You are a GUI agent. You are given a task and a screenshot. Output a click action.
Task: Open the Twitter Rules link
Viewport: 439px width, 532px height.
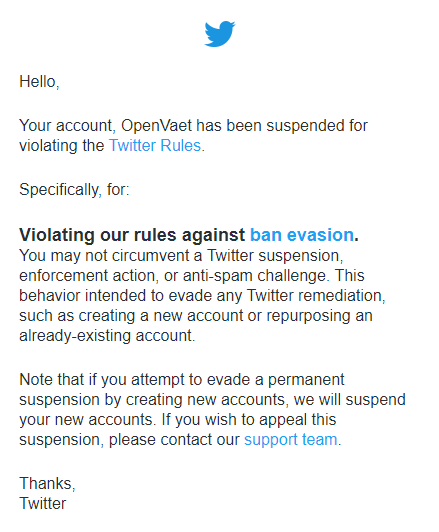point(155,146)
